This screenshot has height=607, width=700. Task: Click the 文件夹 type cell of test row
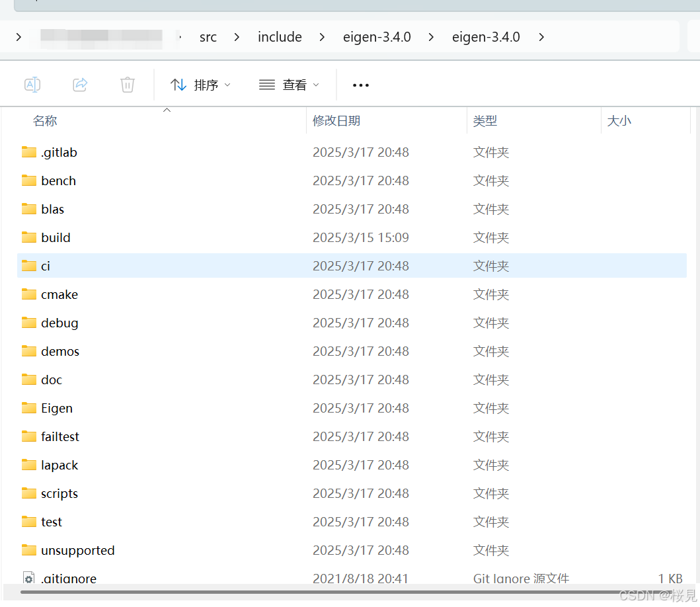(x=491, y=522)
